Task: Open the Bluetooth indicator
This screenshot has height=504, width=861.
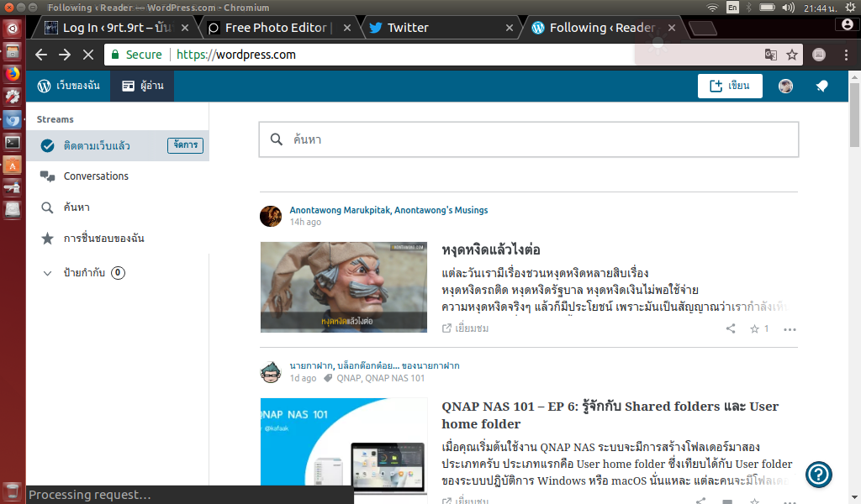Action: (748, 7)
